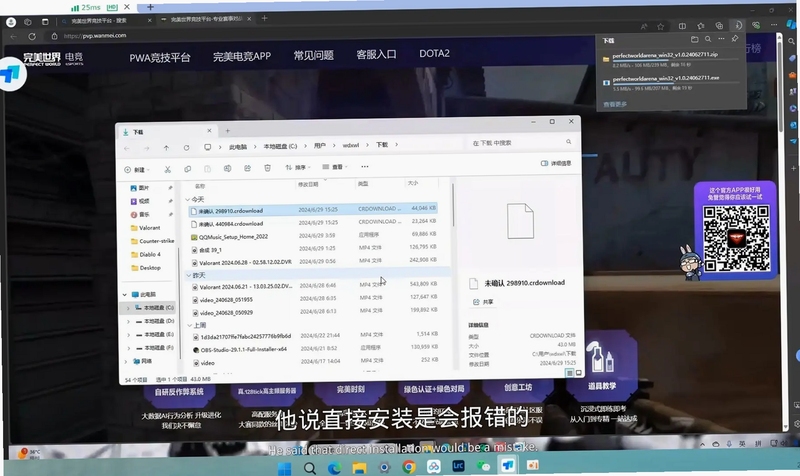The image size is (800, 476).
Task: Refresh the Edge browser page
Action: pyautogui.click(x=32, y=36)
